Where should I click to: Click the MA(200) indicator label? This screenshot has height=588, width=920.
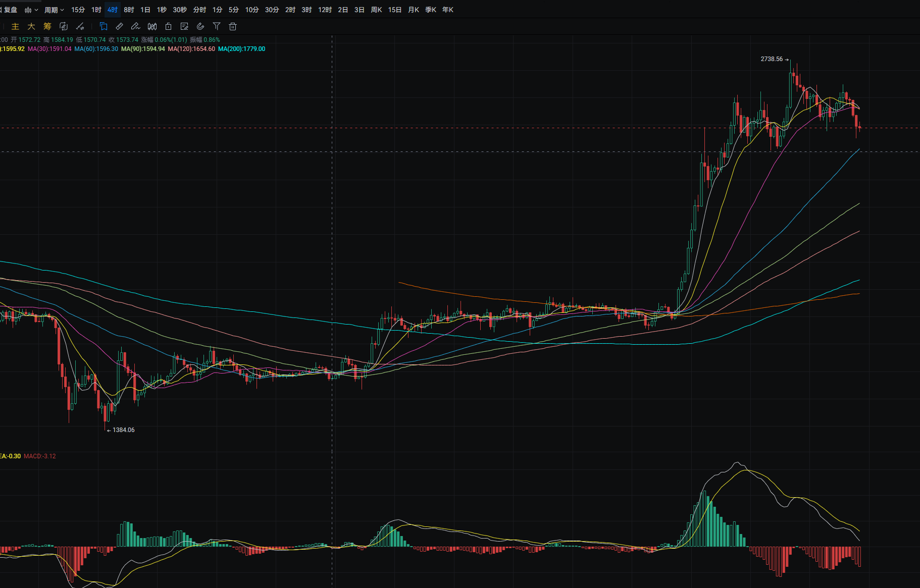[x=241, y=49]
